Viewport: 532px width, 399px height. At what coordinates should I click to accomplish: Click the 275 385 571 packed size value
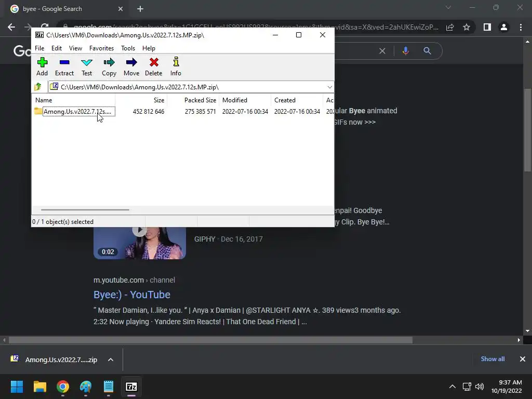200,111
